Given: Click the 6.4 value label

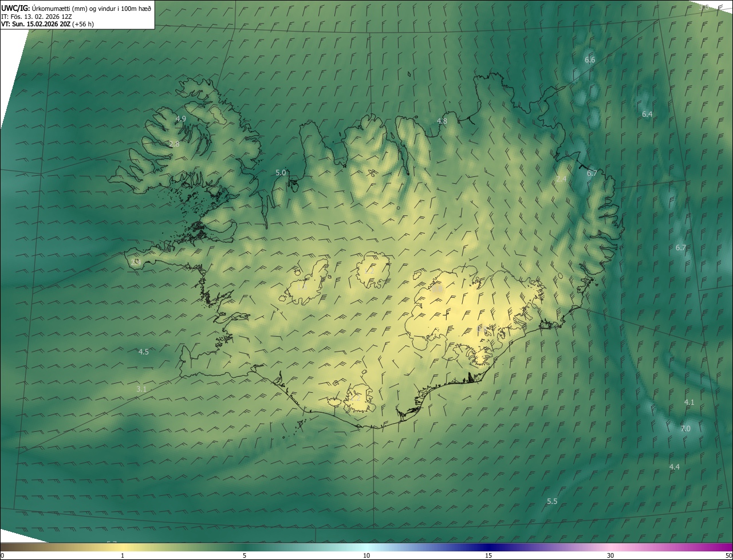Looking at the screenshot, I should tap(647, 114).
